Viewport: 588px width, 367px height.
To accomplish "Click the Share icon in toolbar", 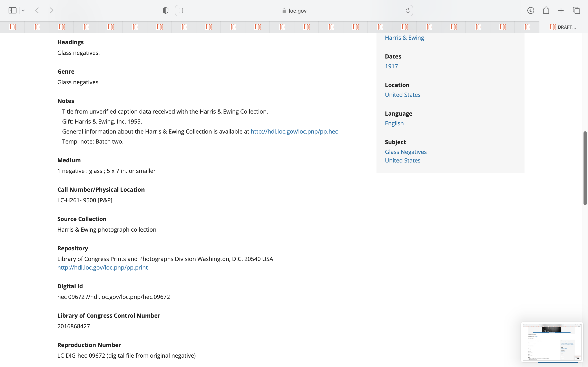I will (546, 10).
